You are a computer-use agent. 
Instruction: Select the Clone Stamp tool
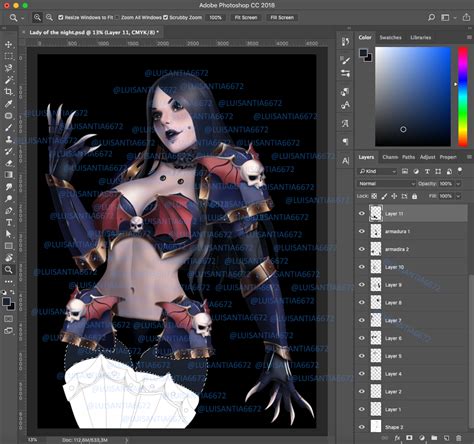pos(9,139)
